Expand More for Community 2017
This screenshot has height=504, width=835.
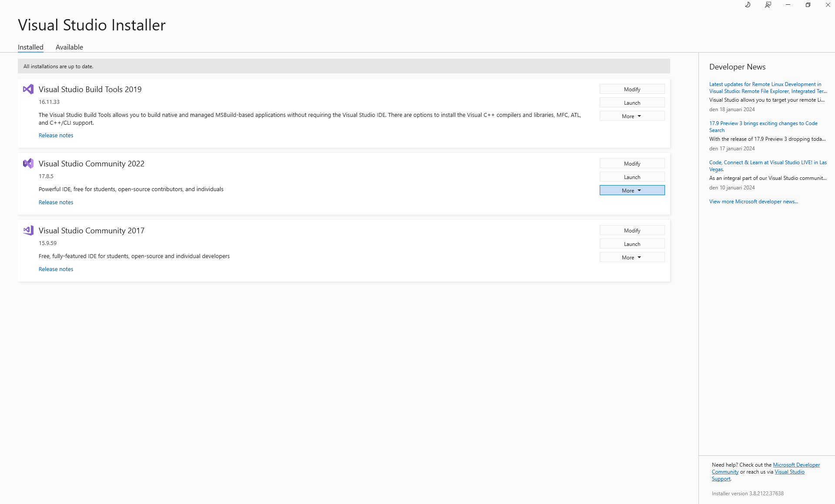point(632,257)
